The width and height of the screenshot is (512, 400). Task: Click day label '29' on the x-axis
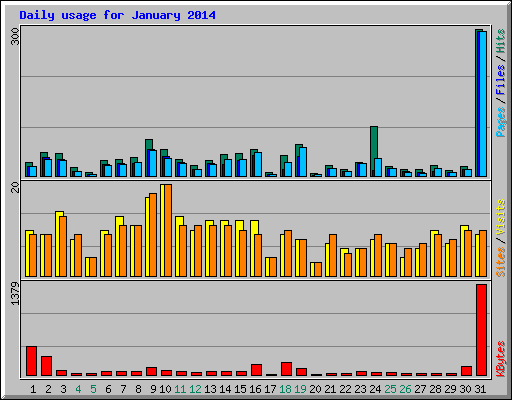(450, 389)
